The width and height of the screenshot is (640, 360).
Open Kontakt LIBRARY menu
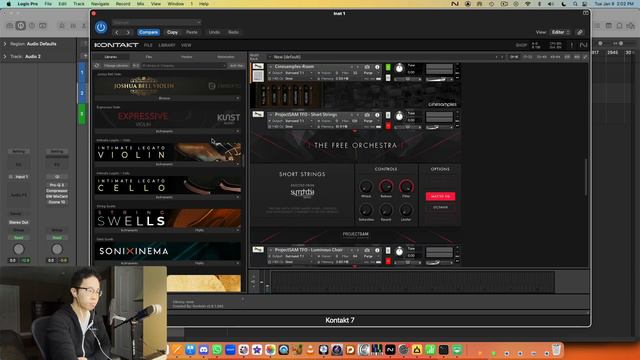[x=167, y=45]
